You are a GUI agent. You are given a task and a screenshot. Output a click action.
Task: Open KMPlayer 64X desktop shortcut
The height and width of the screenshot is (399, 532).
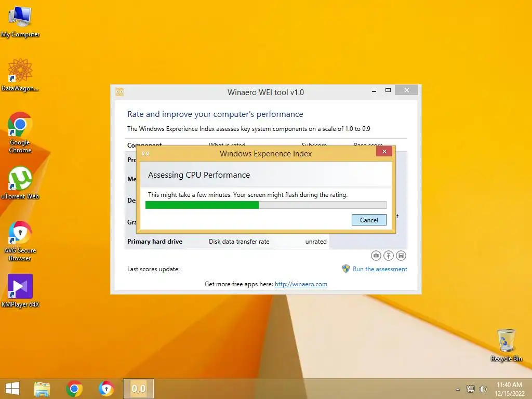pos(20,291)
